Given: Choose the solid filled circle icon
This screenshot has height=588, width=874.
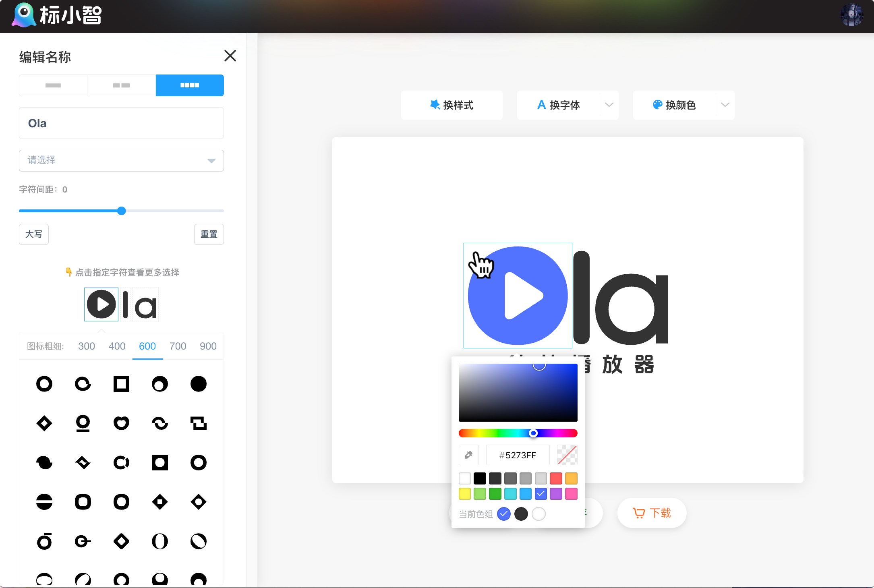Looking at the screenshot, I should pyautogui.click(x=198, y=384).
